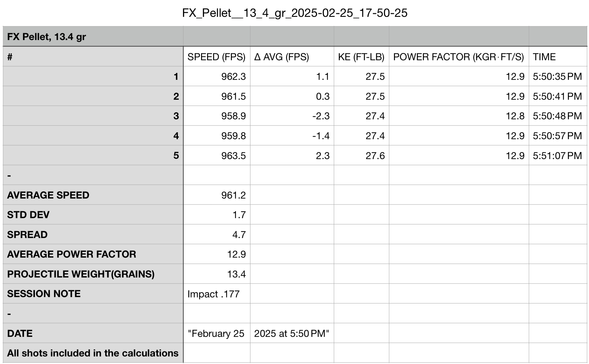Click the STD DEV value 1.7
The height and width of the screenshot is (364, 589).
[216, 215]
